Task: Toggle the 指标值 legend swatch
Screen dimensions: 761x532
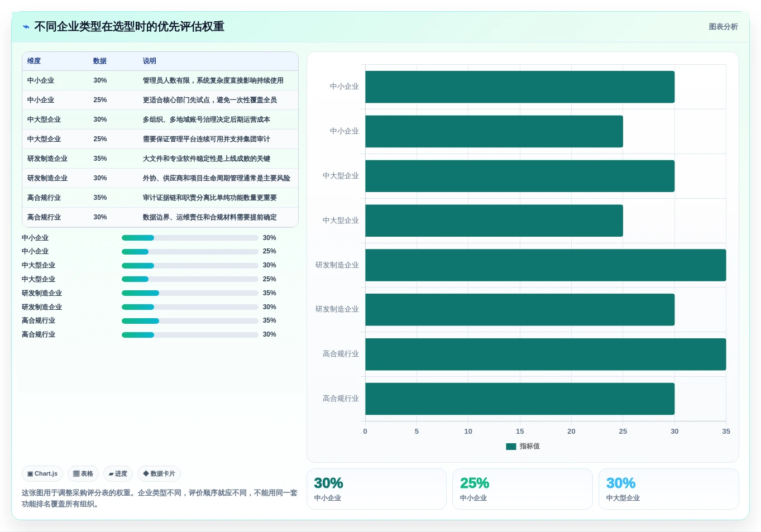Action: click(511, 447)
